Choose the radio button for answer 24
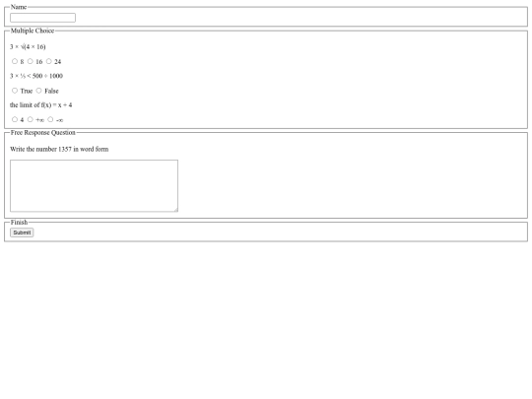 click(49, 61)
